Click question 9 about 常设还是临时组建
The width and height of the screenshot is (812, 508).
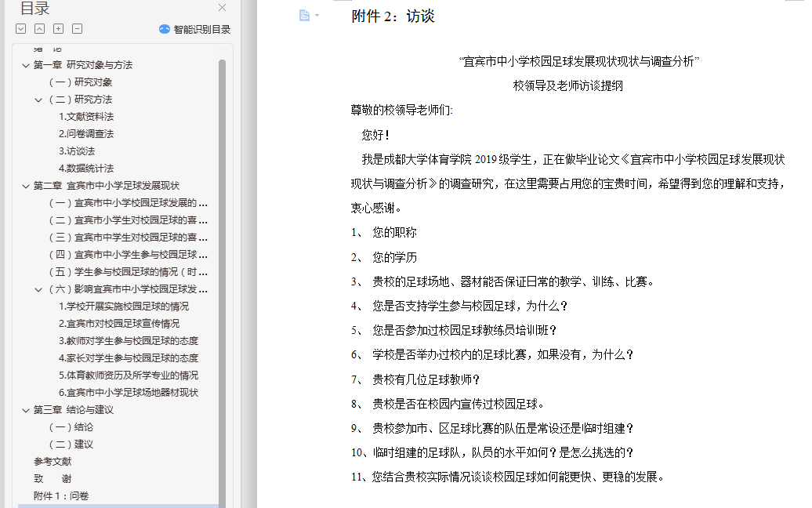click(492, 429)
